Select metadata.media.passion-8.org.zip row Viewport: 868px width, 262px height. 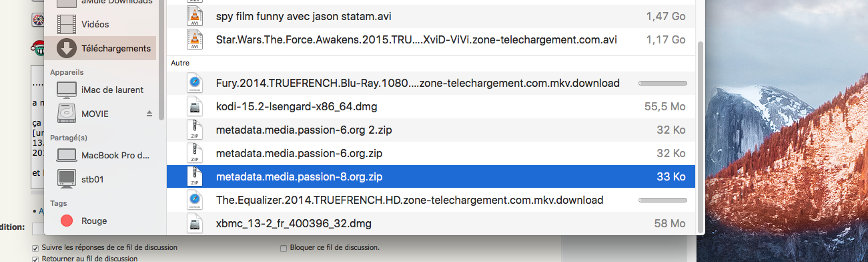430,177
